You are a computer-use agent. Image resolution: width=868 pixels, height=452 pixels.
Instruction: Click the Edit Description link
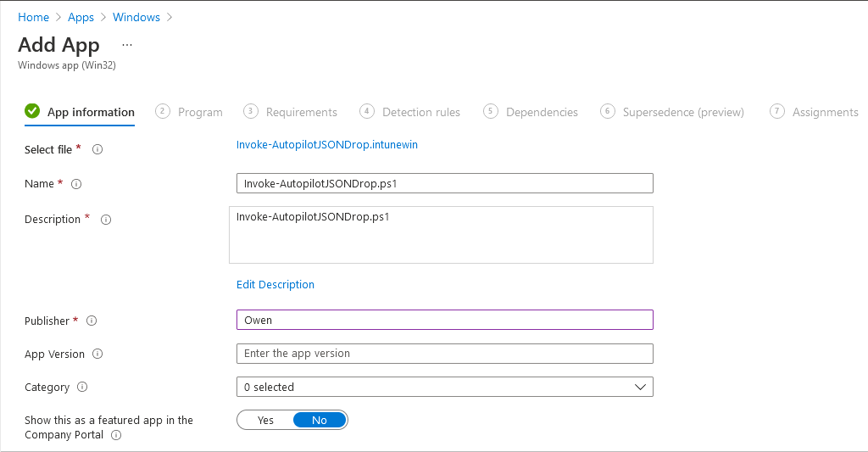coord(275,285)
